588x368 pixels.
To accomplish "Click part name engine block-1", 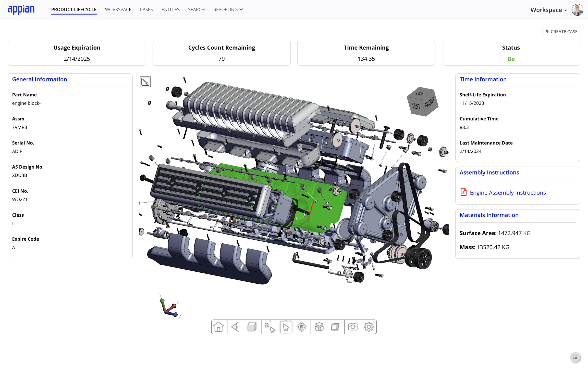I will click(27, 103).
